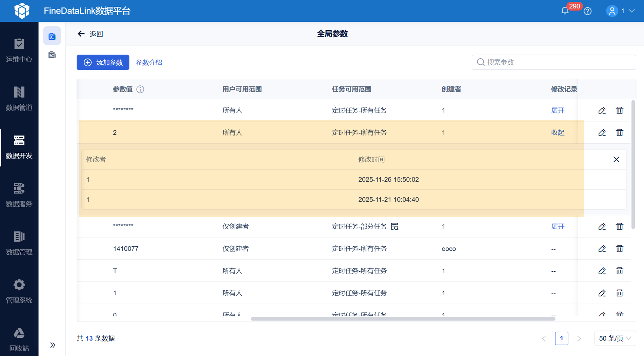Open 回收站 recycle bin in the sidebar
This screenshot has width=644, height=356.
19,340
